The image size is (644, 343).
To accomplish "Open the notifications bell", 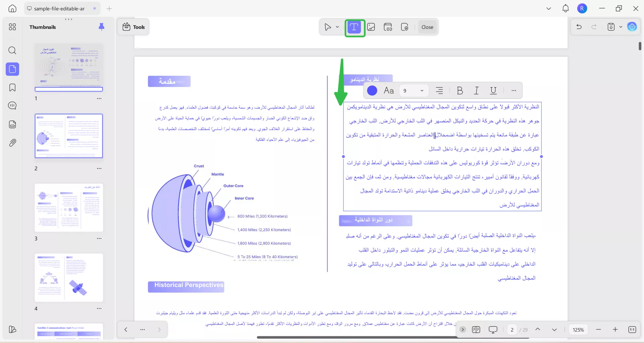I will pyautogui.click(x=566, y=8).
